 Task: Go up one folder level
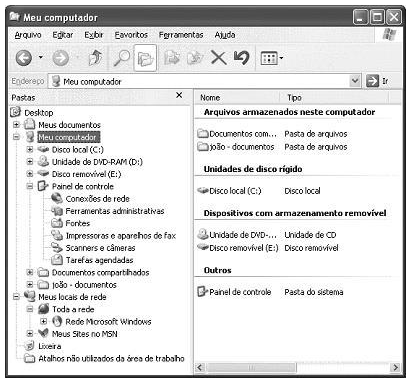coord(96,58)
